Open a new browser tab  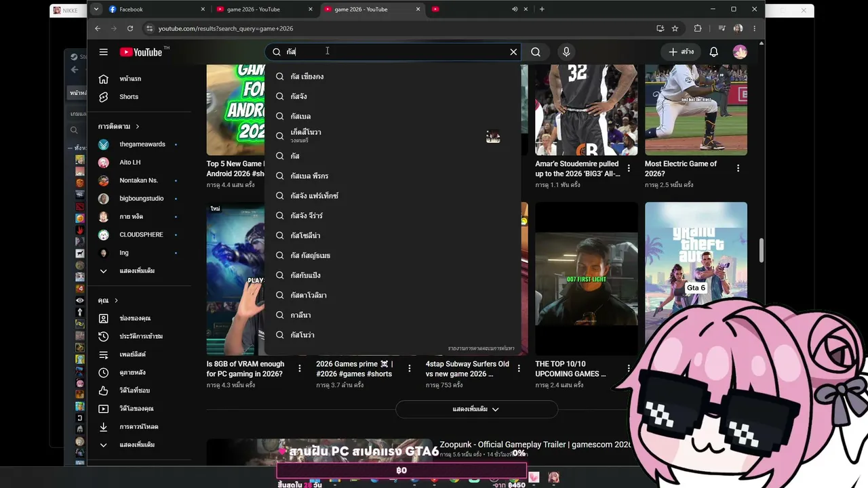(x=542, y=9)
